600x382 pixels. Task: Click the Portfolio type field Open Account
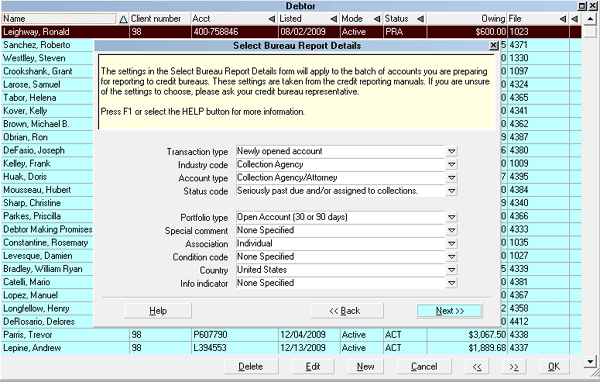pos(340,217)
